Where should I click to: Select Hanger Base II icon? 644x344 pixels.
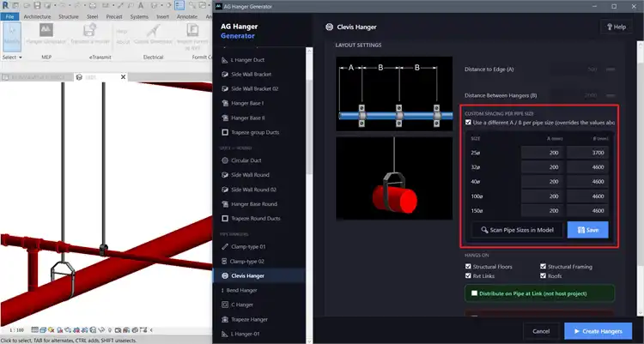[x=225, y=118]
